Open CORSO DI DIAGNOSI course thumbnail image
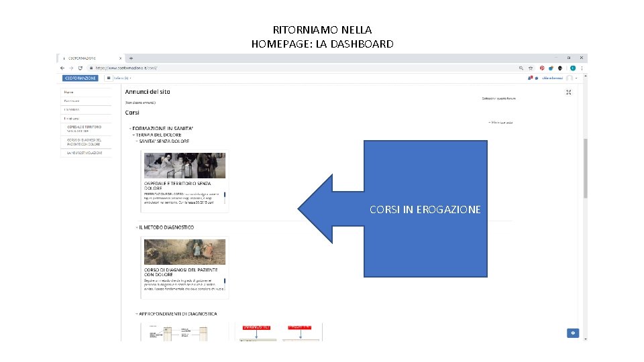Viewport: 644px width, 362px height. click(x=184, y=252)
